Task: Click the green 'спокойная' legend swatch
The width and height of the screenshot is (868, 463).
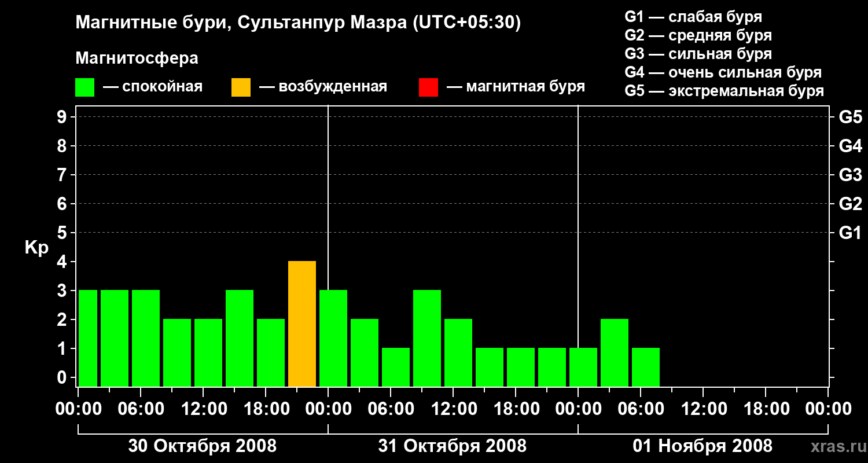Action: tap(85, 87)
